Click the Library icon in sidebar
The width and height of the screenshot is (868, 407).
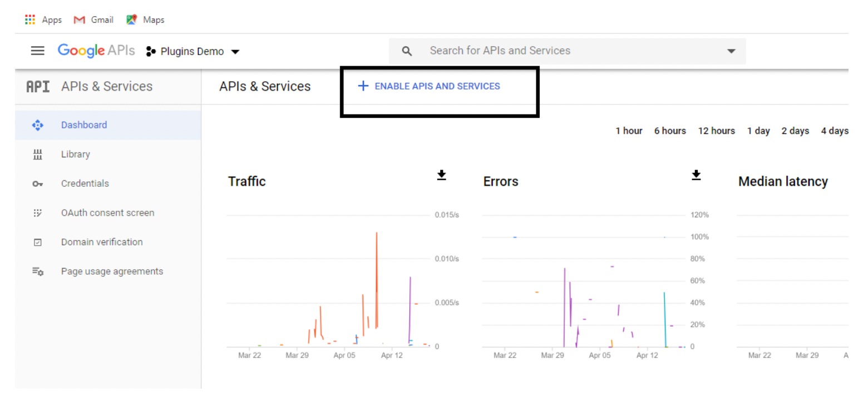[38, 155]
